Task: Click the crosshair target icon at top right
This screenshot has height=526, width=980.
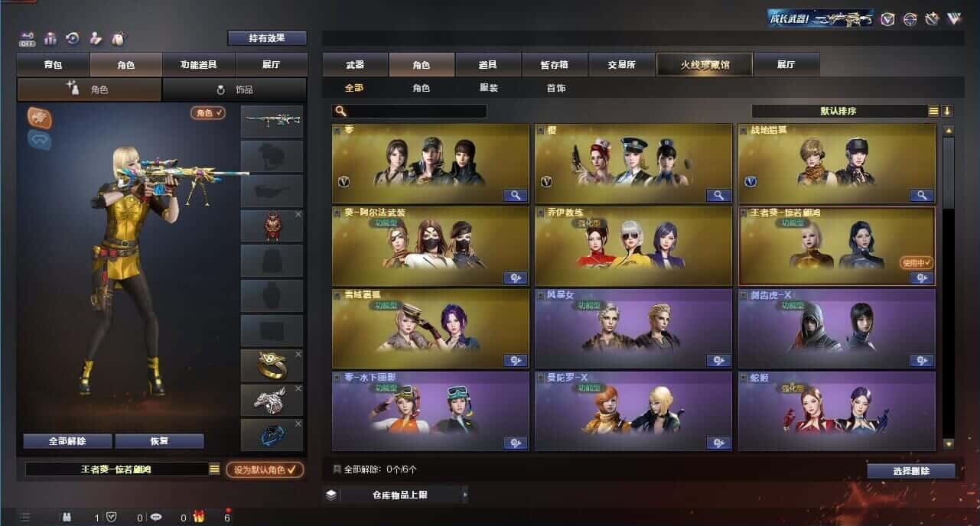Action: click(x=910, y=19)
